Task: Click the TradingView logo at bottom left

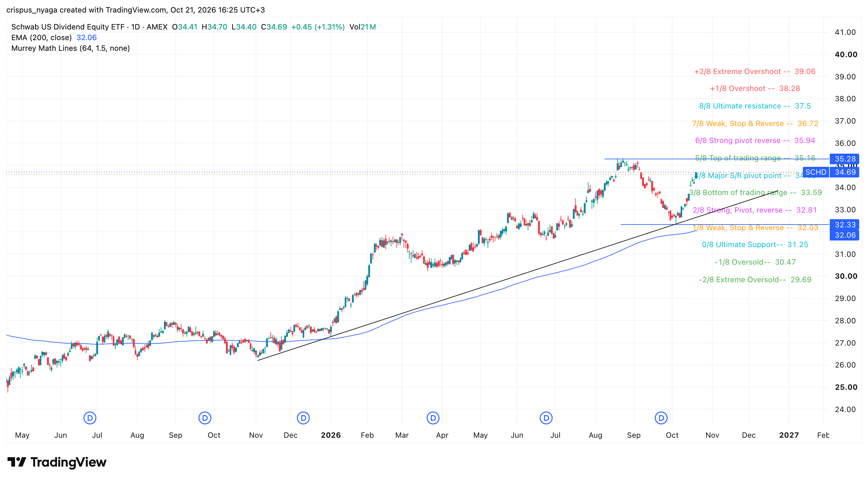Action: (57, 462)
